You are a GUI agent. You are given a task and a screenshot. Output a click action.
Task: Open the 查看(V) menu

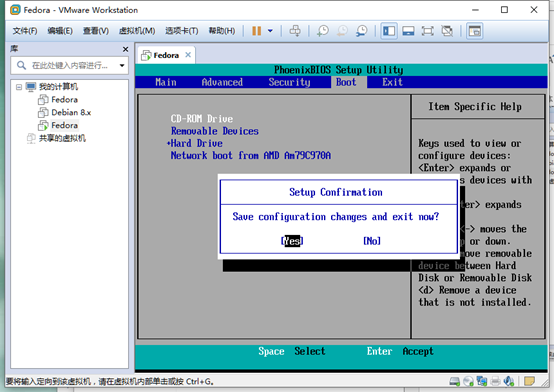point(96,31)
